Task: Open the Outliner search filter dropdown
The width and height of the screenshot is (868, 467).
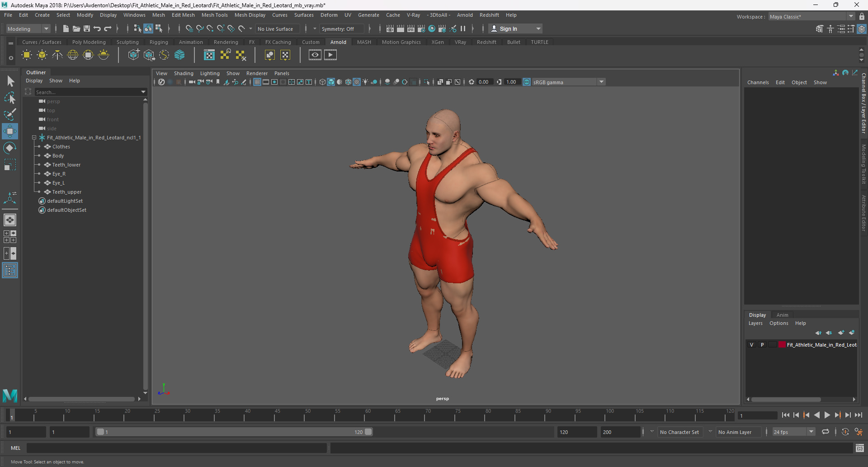Action: [x=143, y=92]
